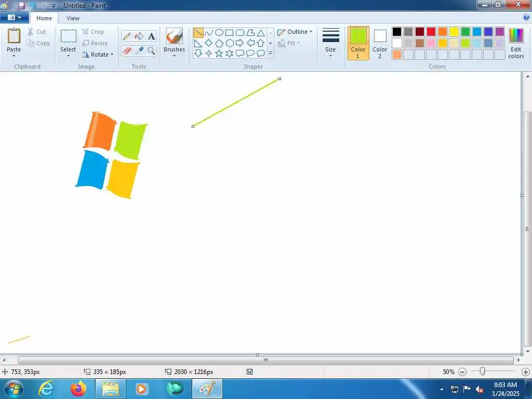Choose the Left arrow shape
532x399 pixels.
250,43
